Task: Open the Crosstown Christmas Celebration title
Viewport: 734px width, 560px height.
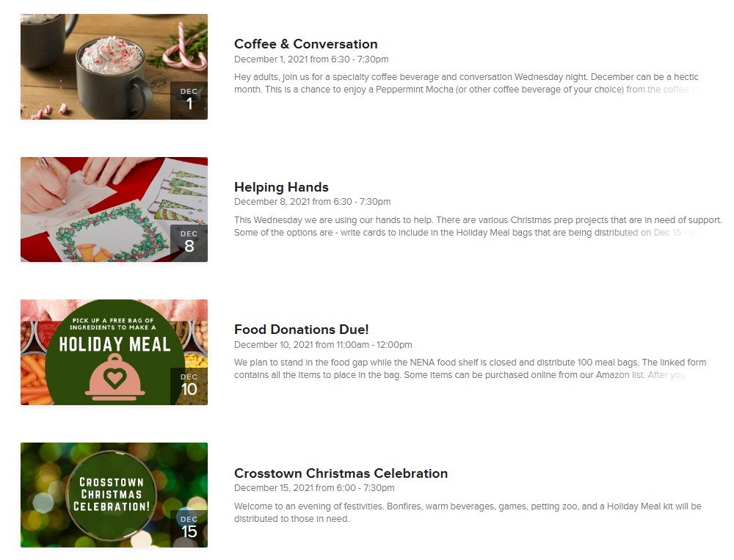Action: (341, 473)
